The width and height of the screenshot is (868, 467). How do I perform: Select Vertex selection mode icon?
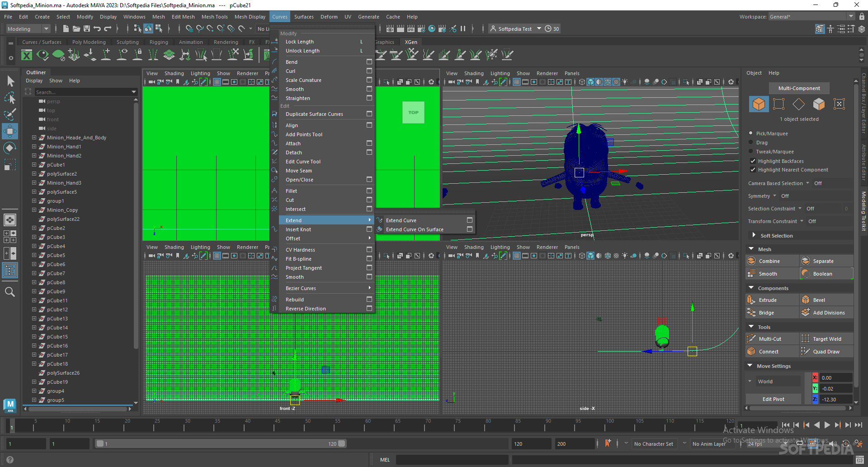click(778, 104)
